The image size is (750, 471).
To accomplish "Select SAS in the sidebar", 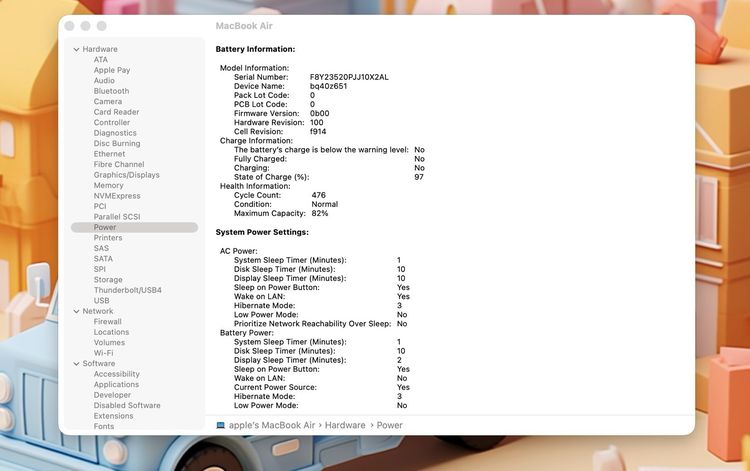I will 101,249.
